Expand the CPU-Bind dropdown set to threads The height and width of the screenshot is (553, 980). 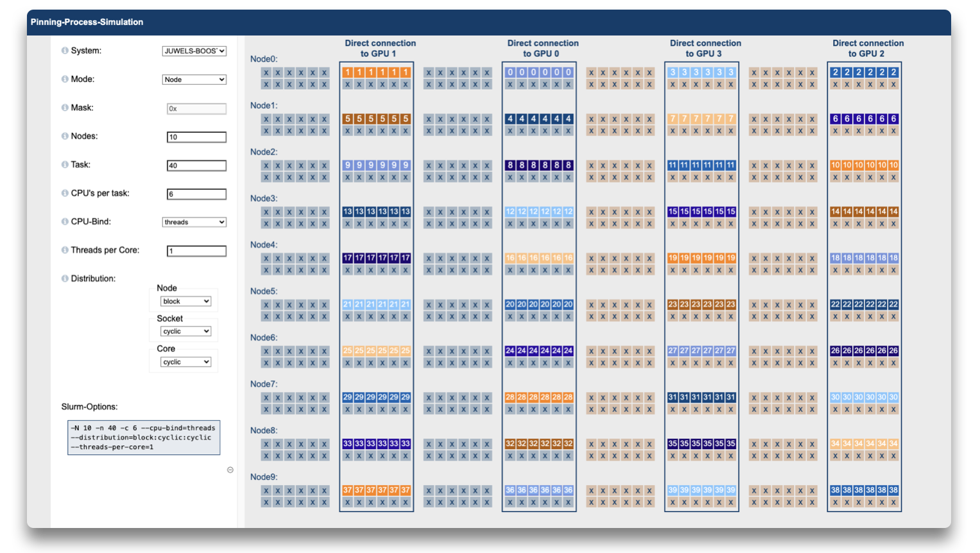(x=194, y=222)
